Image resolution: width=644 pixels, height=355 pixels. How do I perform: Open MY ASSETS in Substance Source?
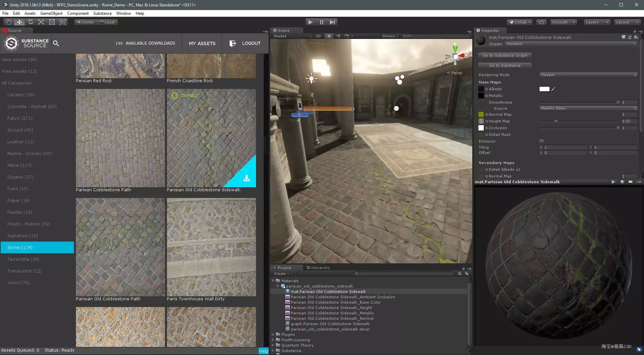[202, 43]
